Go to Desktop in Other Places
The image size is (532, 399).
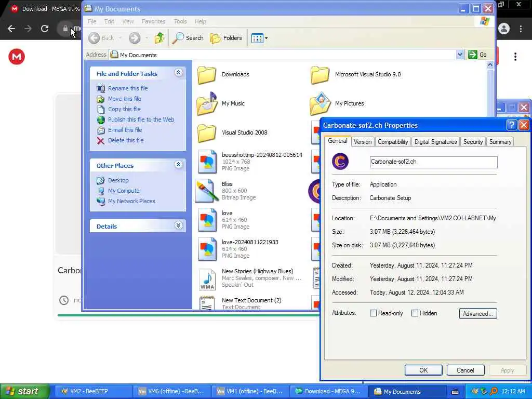tap(118, 180)
